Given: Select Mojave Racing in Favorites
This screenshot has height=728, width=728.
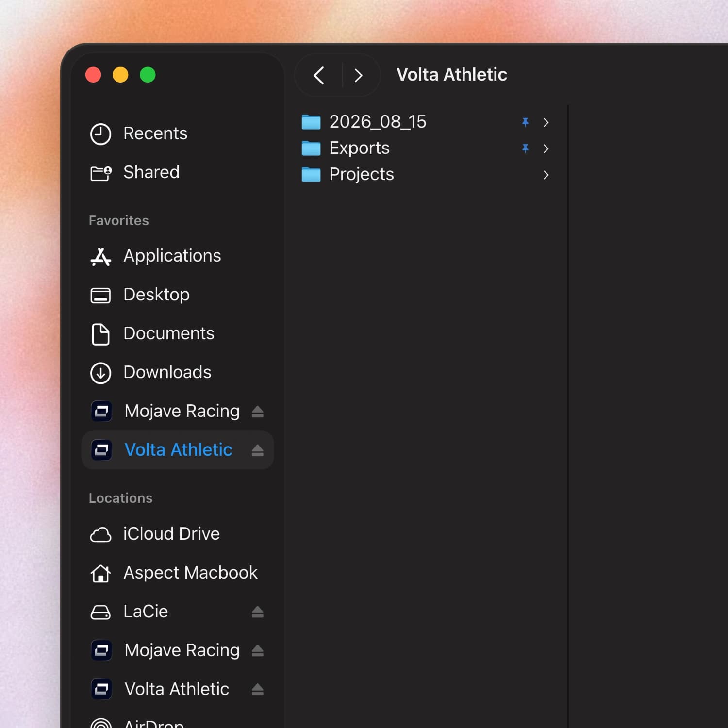Looking at the screenshot, I should [x=178, y=411].
